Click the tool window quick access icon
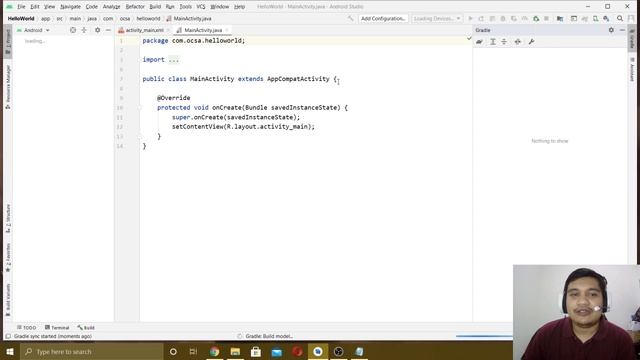The width and height of the screenshot is (640, 360). click(8, 336)
